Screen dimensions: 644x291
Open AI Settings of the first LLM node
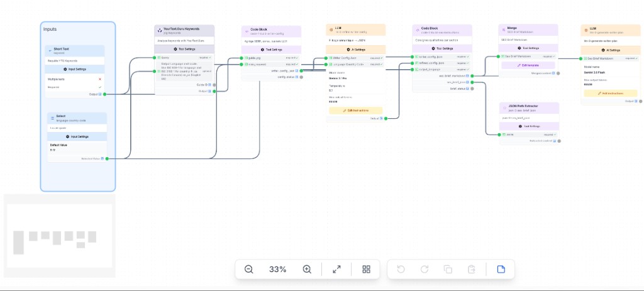coord(356,49)
